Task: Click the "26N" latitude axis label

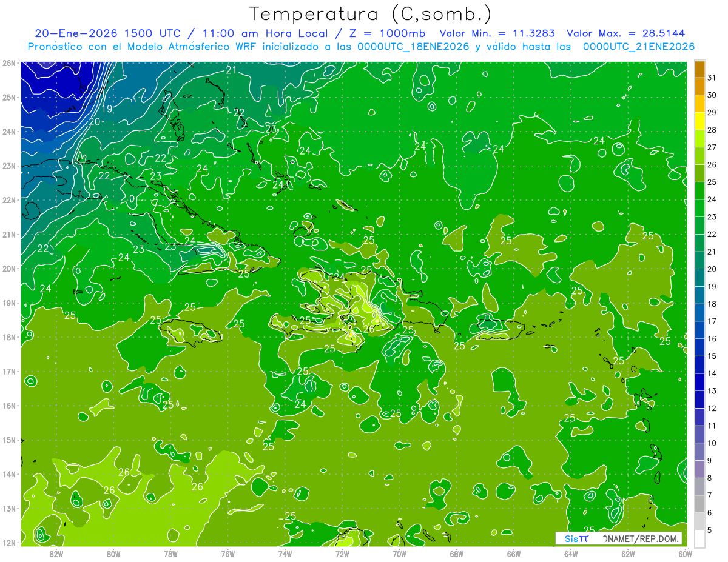Action: point(8,63)
